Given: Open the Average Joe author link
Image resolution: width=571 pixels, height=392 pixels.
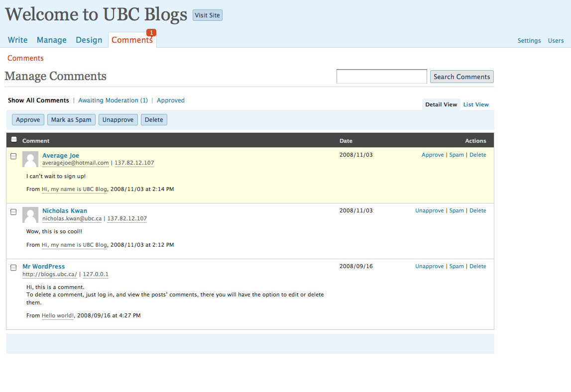Looking at the screenshot, I should coord(60,155).
